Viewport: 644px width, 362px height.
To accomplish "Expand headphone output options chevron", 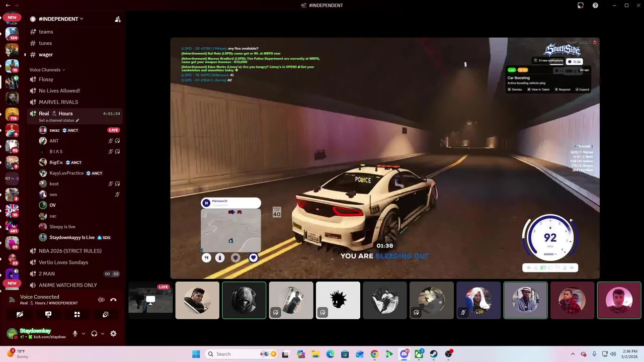I will pos(103,333).
